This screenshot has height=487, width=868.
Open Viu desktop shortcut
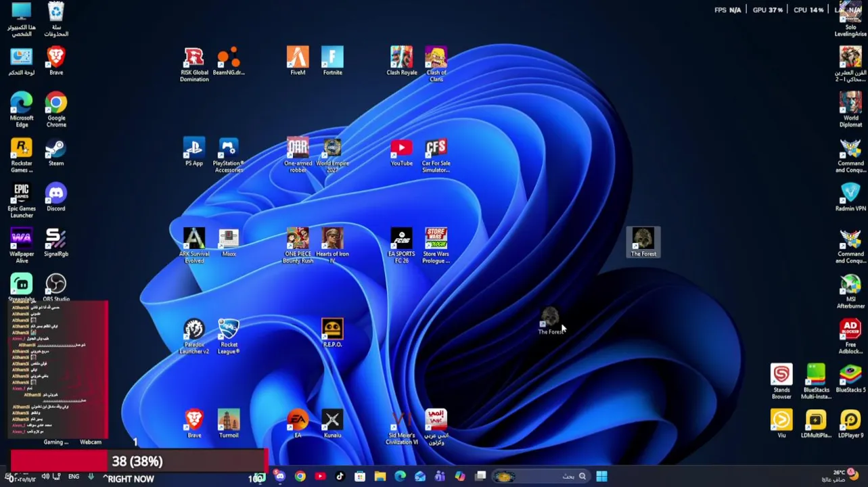click(x=781, y=425)
